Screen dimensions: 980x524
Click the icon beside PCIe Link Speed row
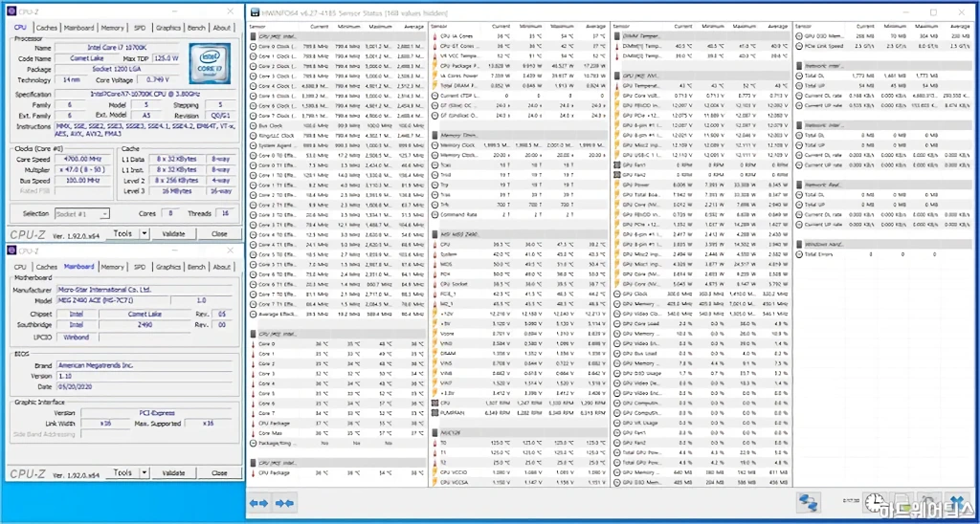tap(799, 46)
